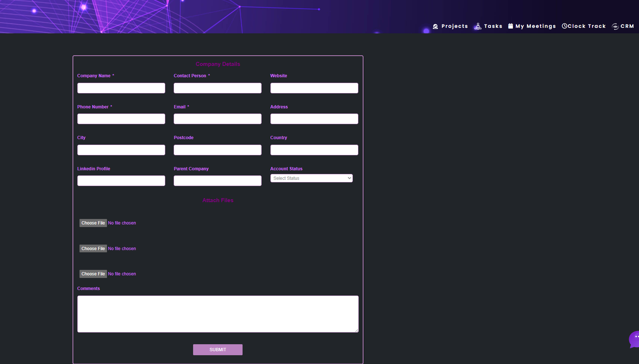This screenshot has height=364, width=639.
Task: Focus the Company Name input field
Action: click(x=121, y=88)
